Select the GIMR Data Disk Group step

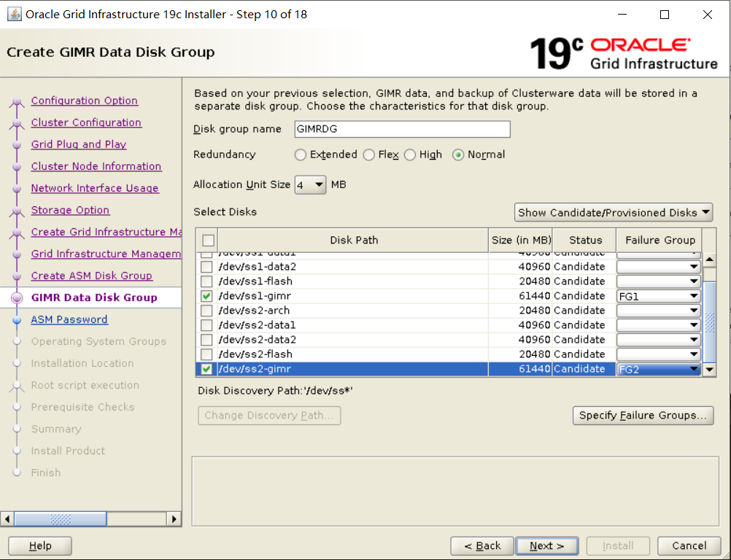click(94, 297)
